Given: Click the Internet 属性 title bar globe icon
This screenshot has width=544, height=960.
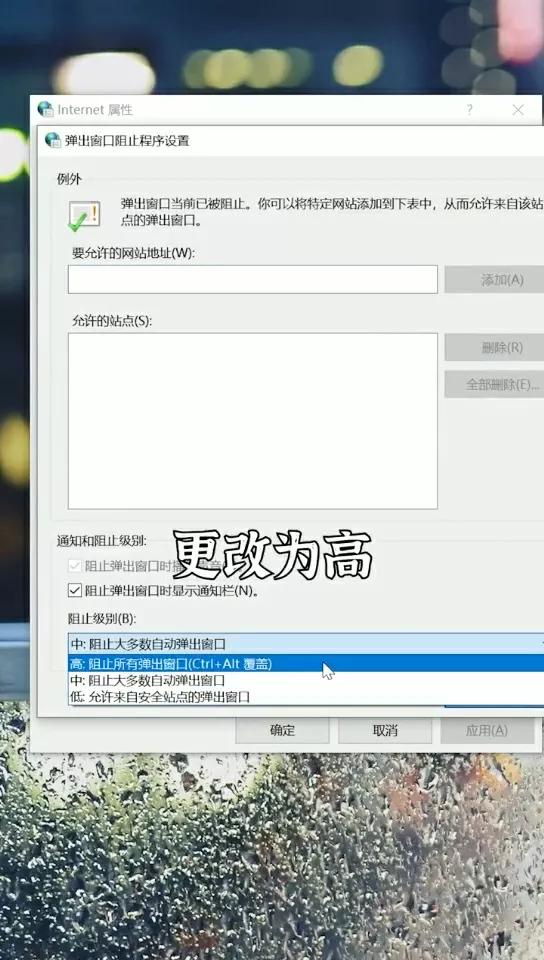Looking at the screenshot, I should pyautogui.click(x=45, y=109).
